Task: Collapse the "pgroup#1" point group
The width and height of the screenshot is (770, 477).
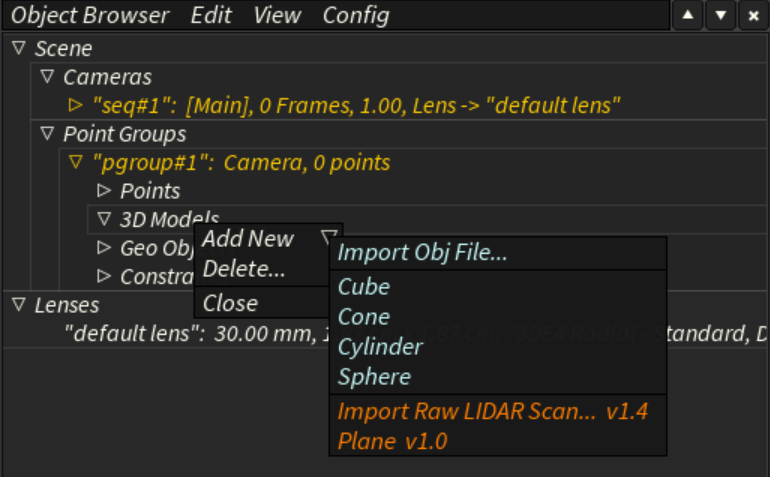Action: (75, 161)
